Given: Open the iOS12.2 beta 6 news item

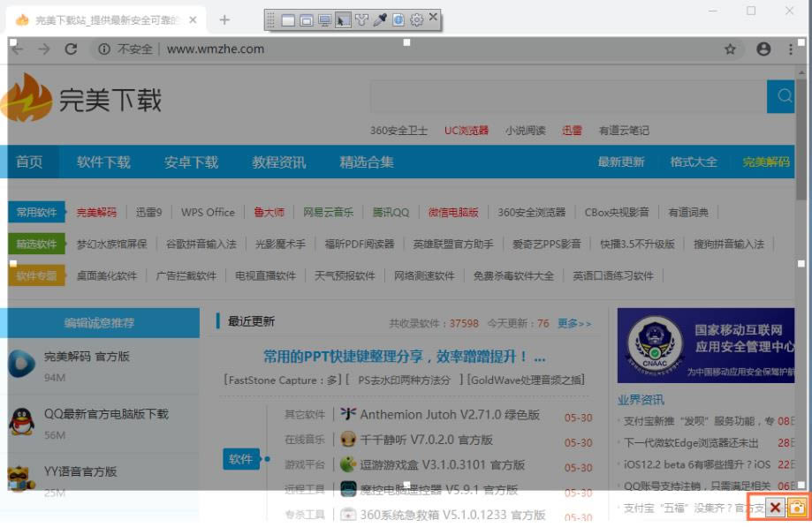Looking at the screenshot, I should 697,464.
